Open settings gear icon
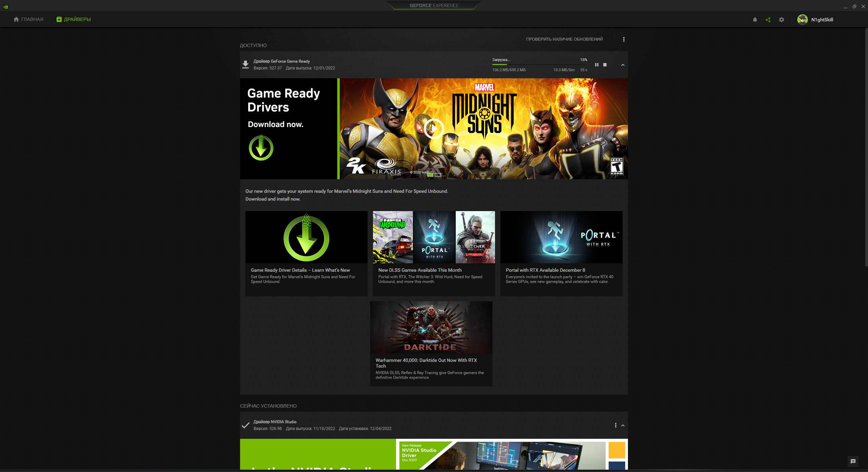This screenshot has height=472, width=868. (x=782, y=20)
